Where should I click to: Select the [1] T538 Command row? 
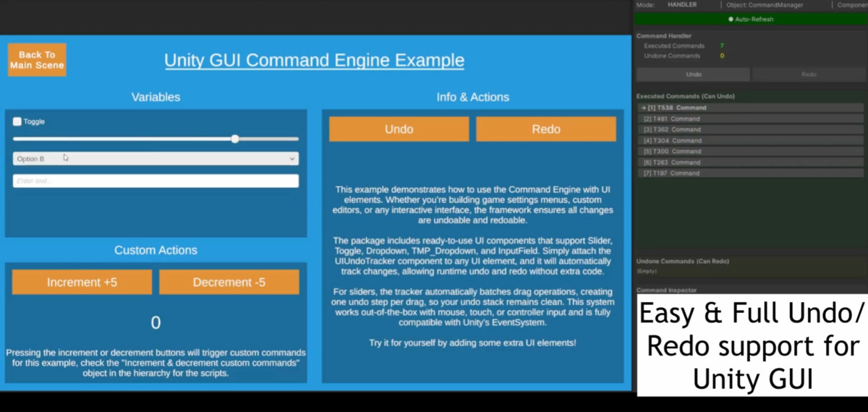pyautogui.click(x=750, y=108)
